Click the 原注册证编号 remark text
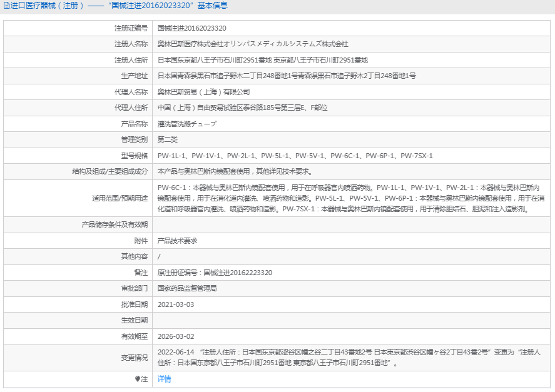555x392 pixels. point(215,273)
